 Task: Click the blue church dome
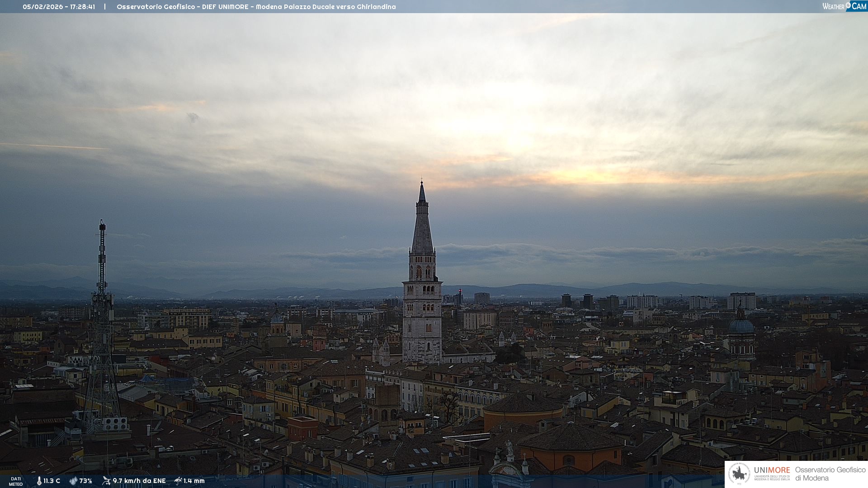(741, 326)
